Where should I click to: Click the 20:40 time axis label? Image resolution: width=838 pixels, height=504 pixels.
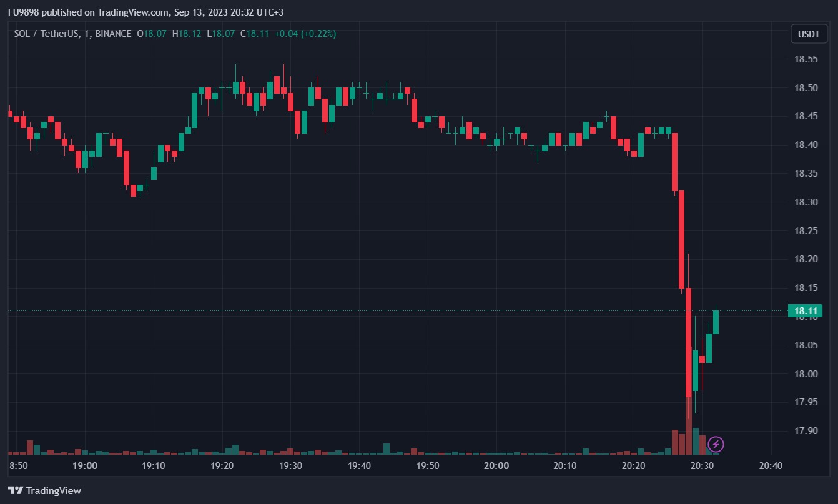click(771, 466)
